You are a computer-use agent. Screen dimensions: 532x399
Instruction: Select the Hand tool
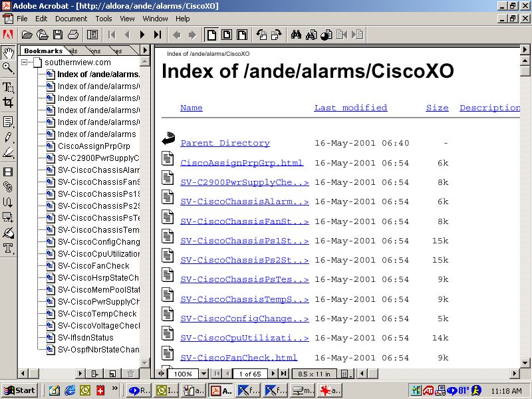9,53
